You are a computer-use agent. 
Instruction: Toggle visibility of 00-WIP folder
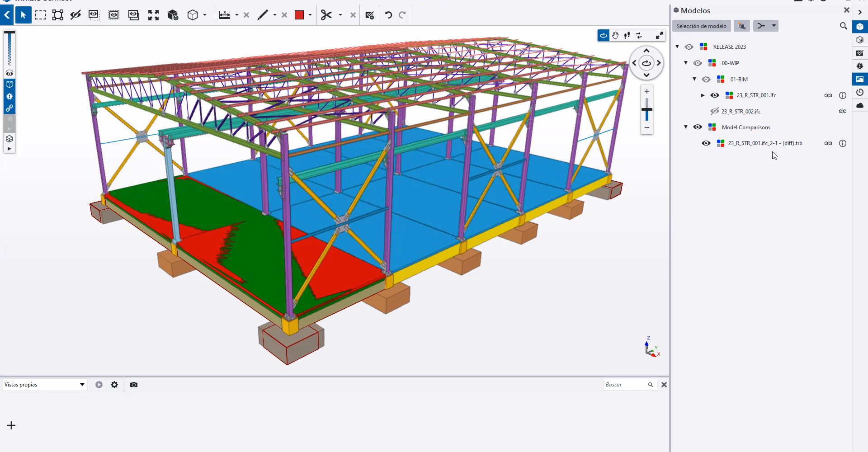point(698,63)
